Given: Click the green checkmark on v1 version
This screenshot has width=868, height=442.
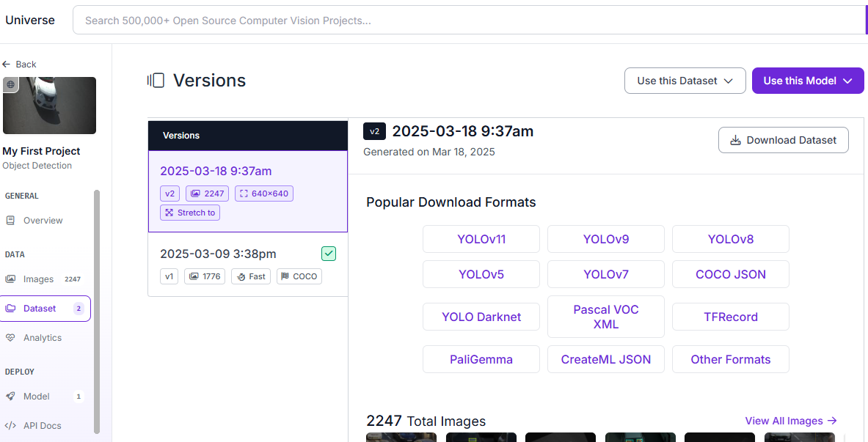Looking at the screenshot, I should tap(329, 254).
